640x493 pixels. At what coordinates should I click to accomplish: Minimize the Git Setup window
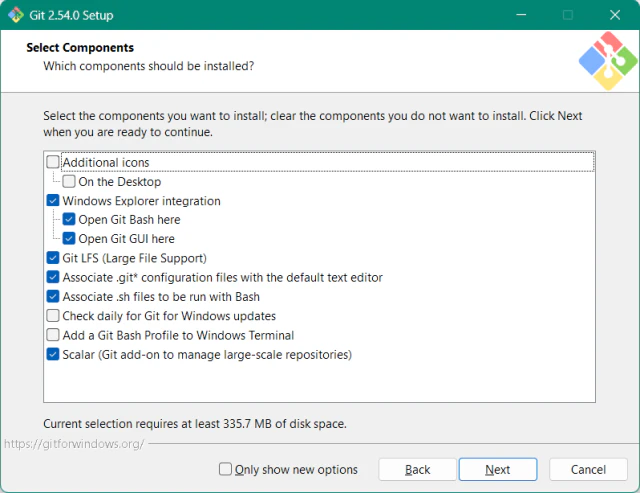pos(521,15)
